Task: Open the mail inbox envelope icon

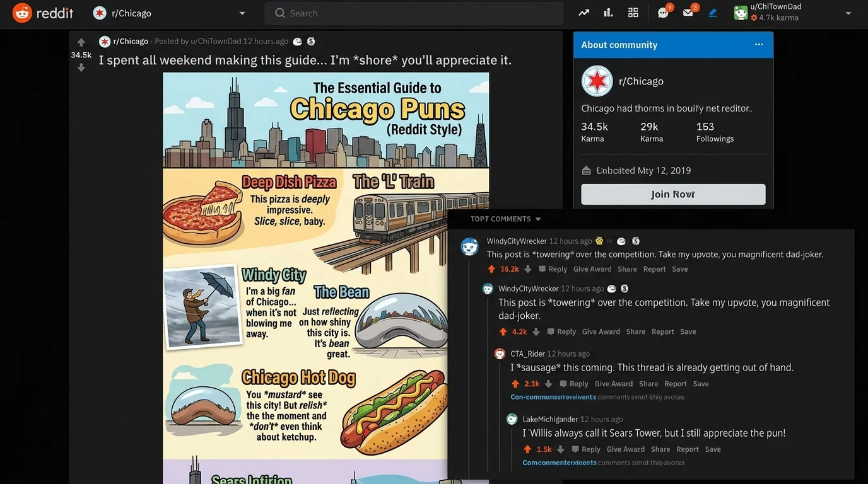Action: (689, 12)
